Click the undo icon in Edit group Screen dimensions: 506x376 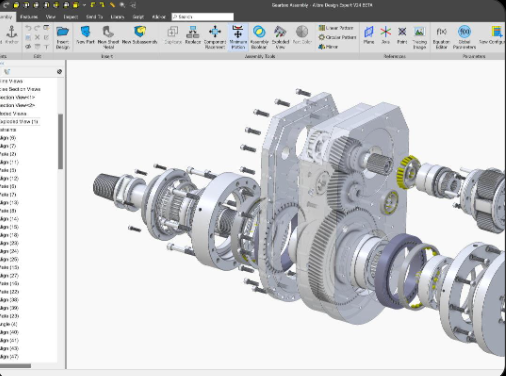[x=28, y=28]
